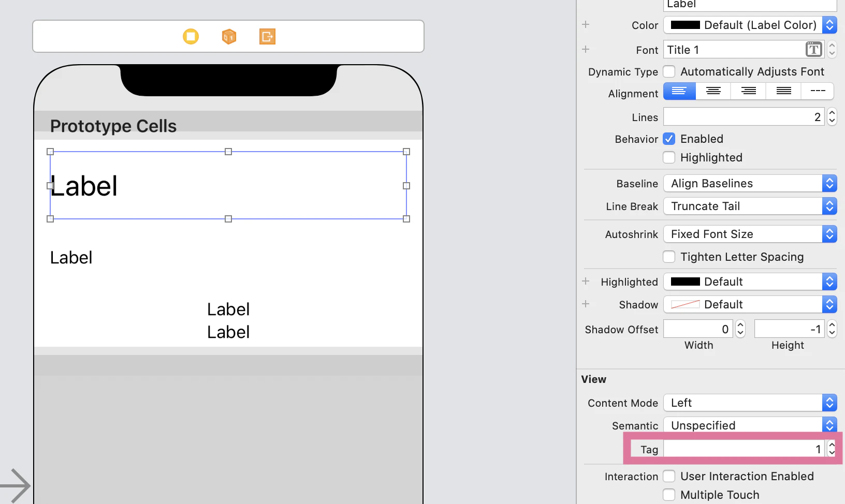
Task: Select right text alignment
Action: [748, 91]
